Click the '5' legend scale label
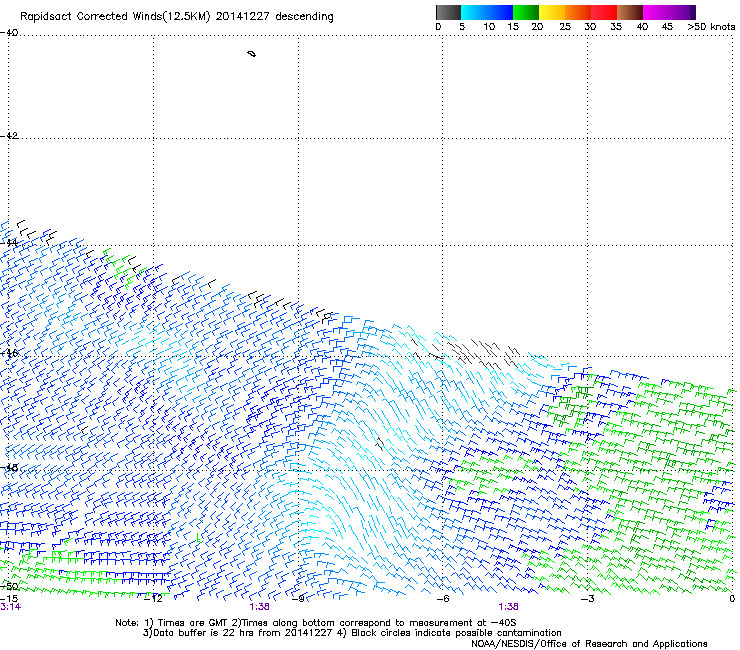740x650 pixels. (462, 27)
